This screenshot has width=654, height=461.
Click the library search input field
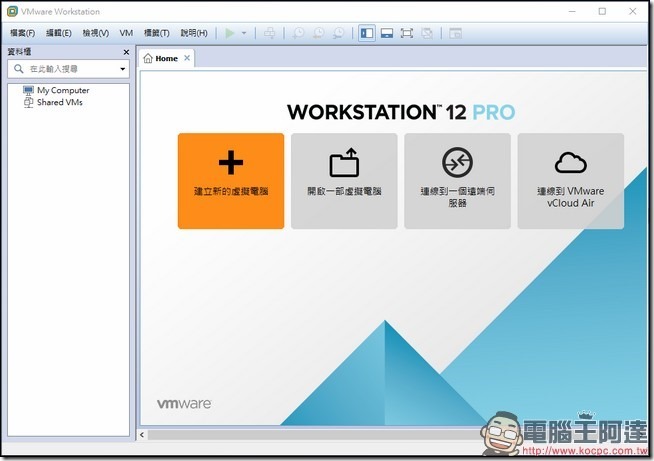coord(68,69)
